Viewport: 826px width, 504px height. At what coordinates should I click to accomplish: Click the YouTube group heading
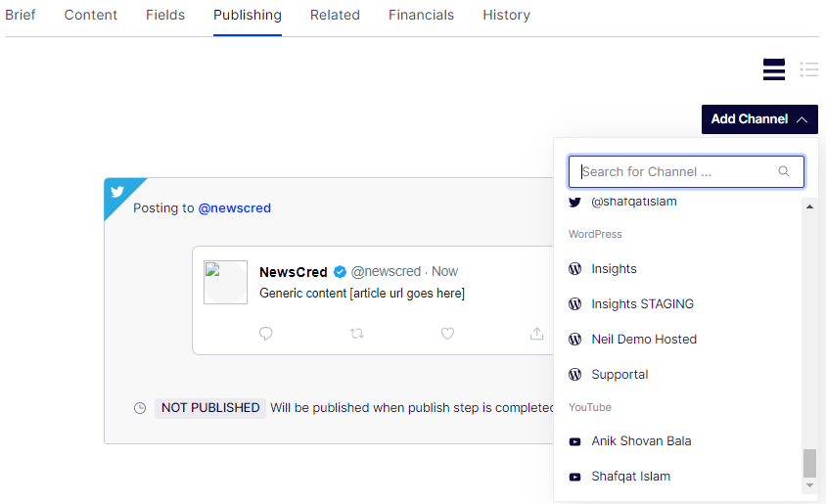tap(590, 408)
